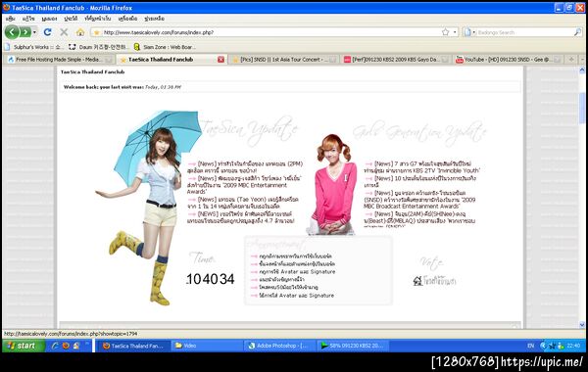Open the Windows Start menu
The image size is (588, 372).
[24, 346]
